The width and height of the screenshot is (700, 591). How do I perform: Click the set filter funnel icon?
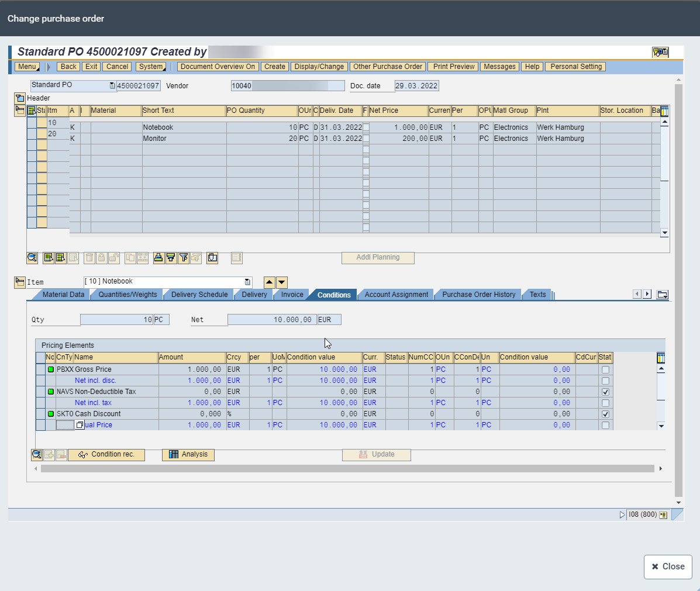[184, 258]
